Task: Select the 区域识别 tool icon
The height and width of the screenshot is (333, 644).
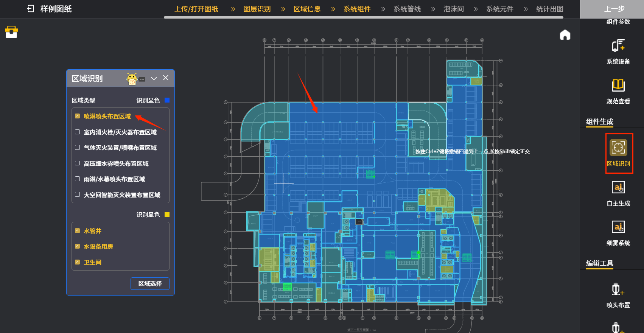Action: coord(618,148)
